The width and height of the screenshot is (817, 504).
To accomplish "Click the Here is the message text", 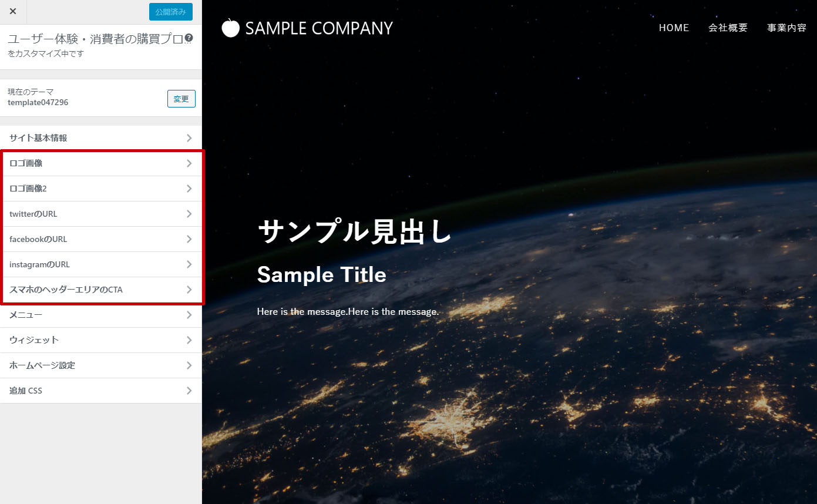I will point(348,311).
